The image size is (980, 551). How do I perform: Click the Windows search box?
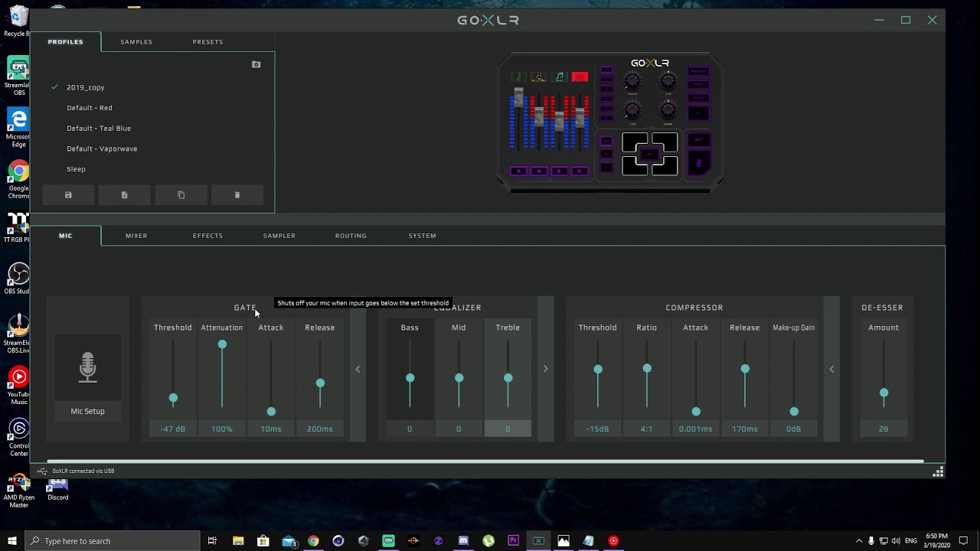(113, 541)
